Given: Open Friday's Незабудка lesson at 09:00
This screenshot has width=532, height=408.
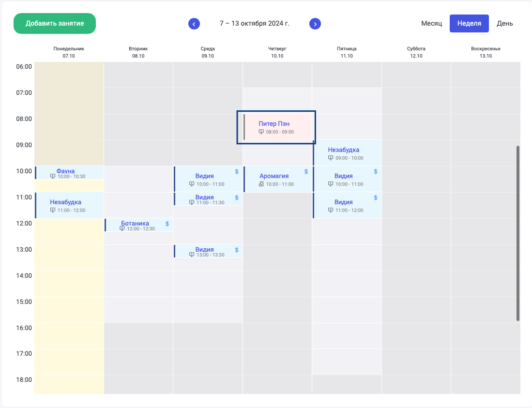Looking at the screenshot, I should tap(343, 150).
